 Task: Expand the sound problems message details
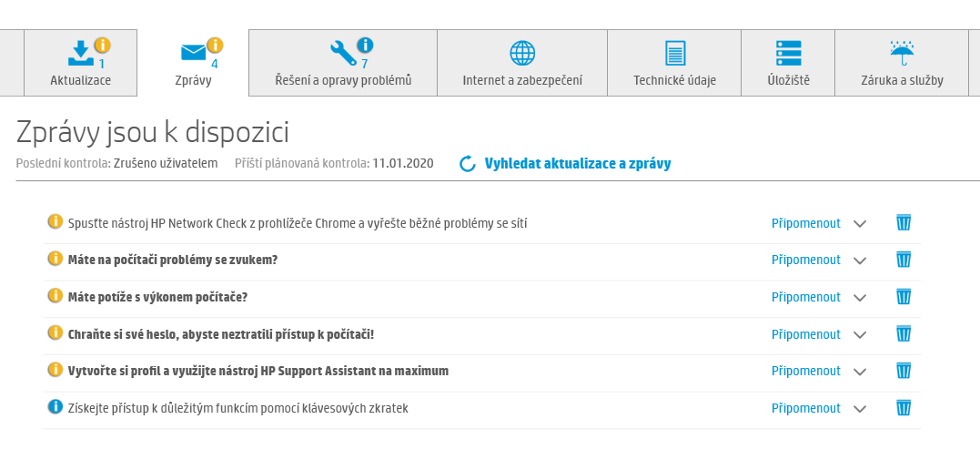(x=860, y=261)
